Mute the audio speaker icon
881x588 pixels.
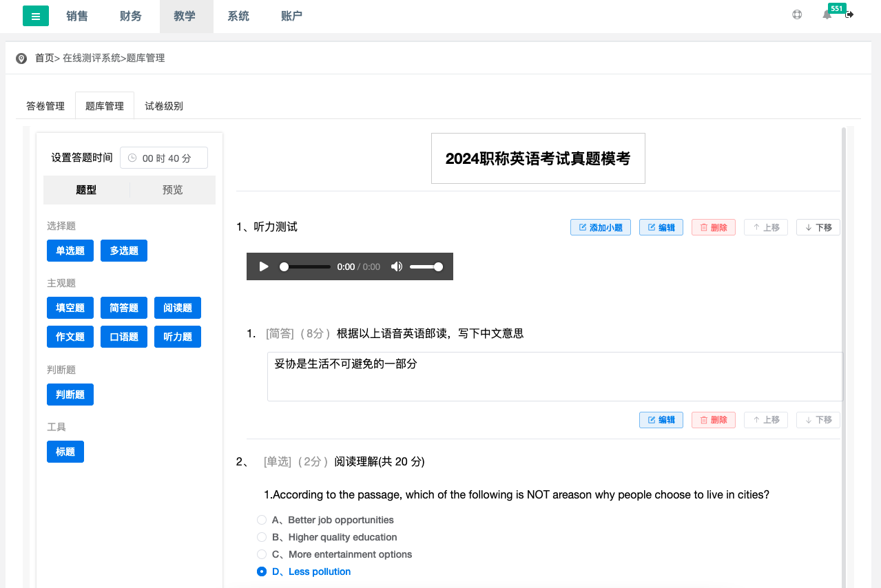click(397, 266)
